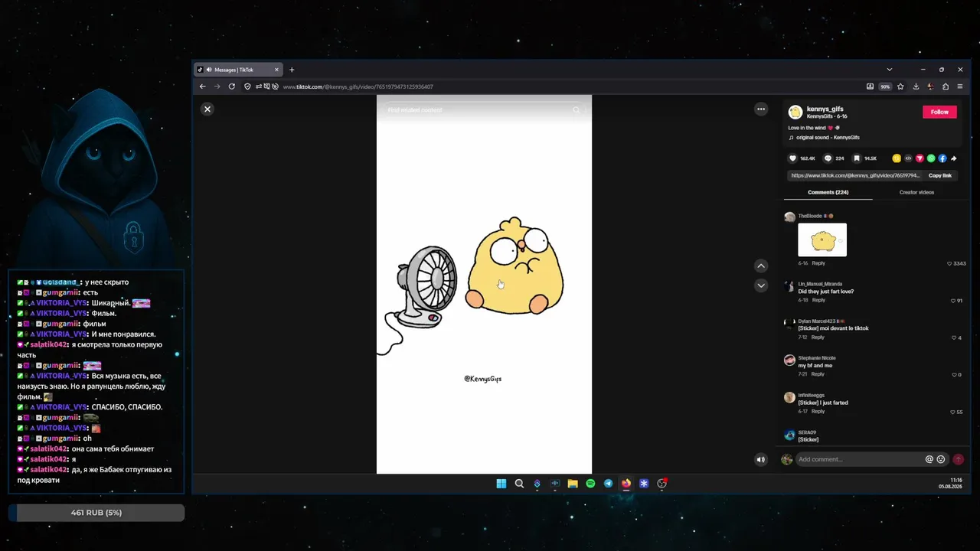This screenshot has height=551, width=980.
Task: Reply to Stephanie Nicole's comment
Action: (x=818, y=374)
